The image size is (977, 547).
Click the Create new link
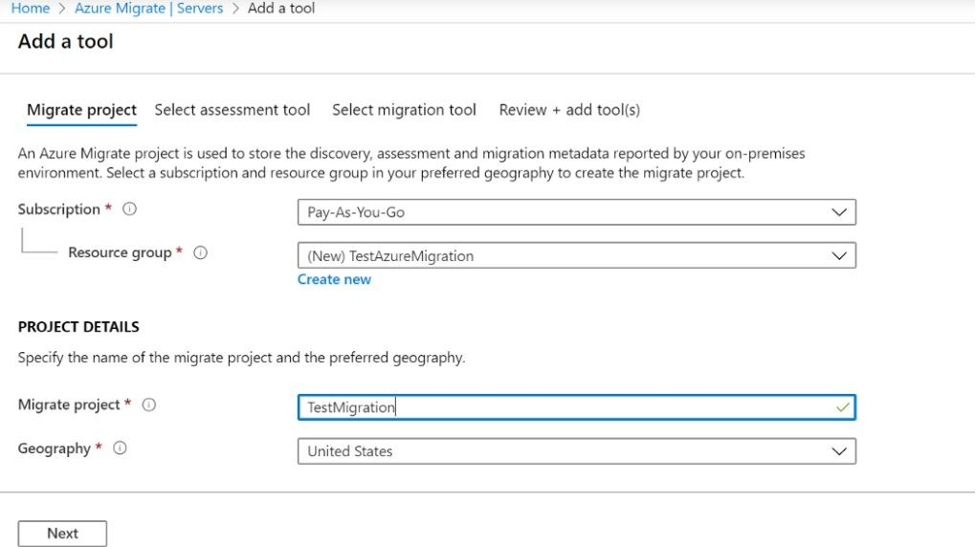[x=334, y=280]
